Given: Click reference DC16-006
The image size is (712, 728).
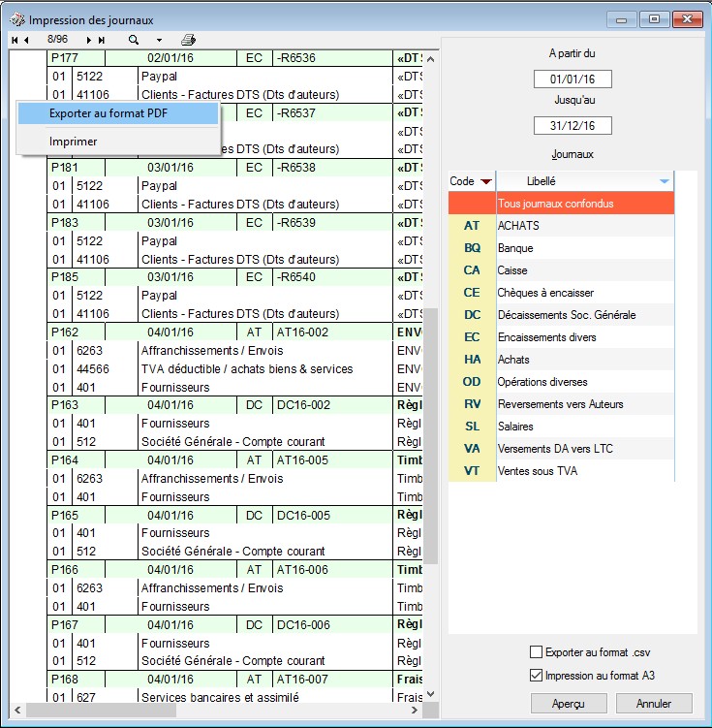Looking at the screenshot, I should [303, 625].
